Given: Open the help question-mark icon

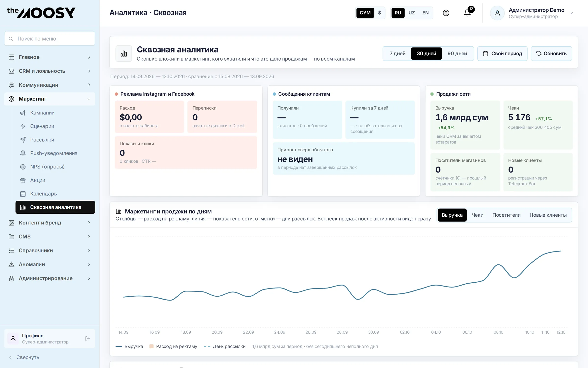Looking at the screenshot, I should point(446,13).
